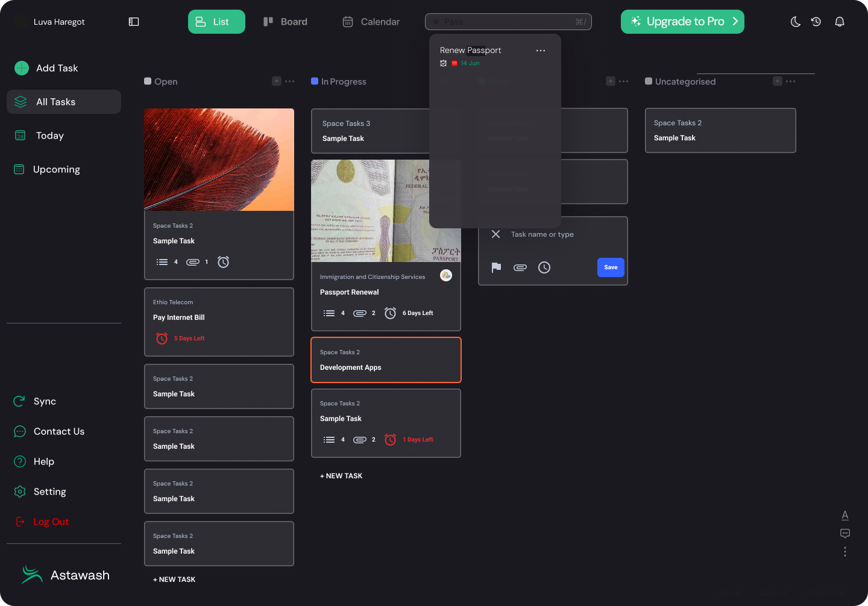Open Uncategorised column more options

[791, 81]
